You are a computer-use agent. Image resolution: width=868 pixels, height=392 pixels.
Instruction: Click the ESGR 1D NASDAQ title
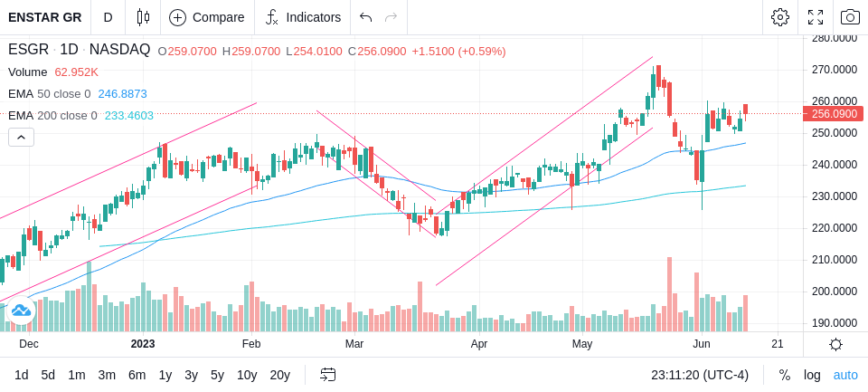pos(80,50)
